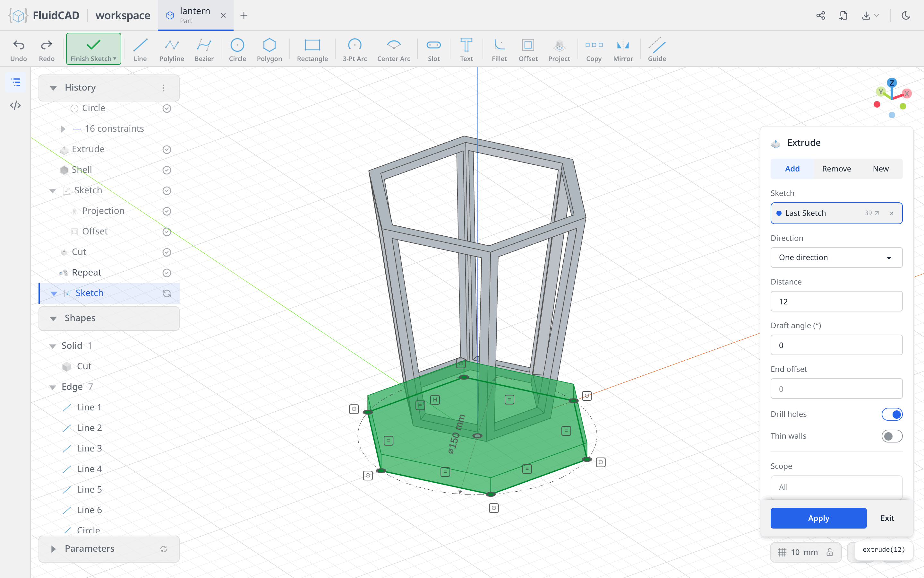The image size is (924, 578).
Task: Collapse the Shapes panel
Action: click(x=53, y=319)
